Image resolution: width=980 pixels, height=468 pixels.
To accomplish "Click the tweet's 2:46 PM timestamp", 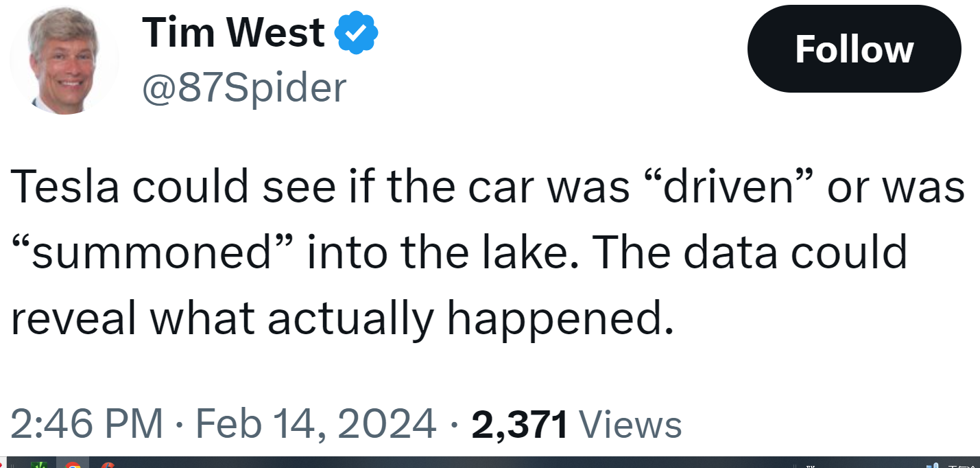I will [87, 423].
